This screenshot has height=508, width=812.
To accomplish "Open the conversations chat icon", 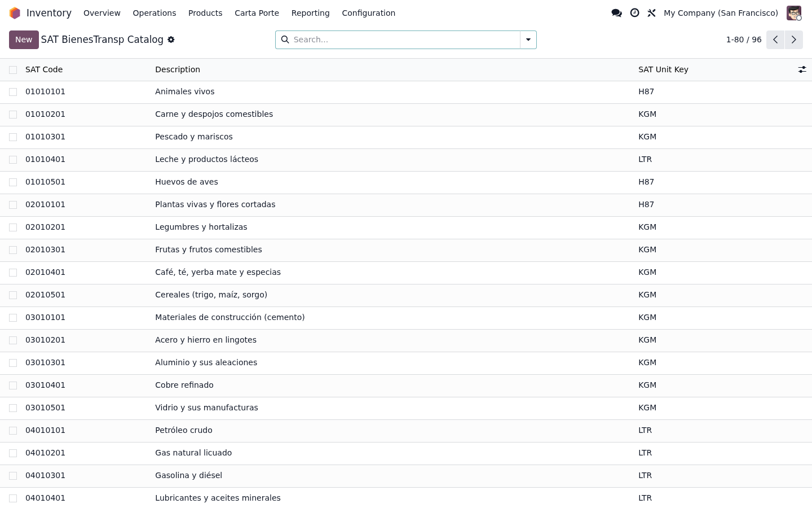I will point(616,13).
